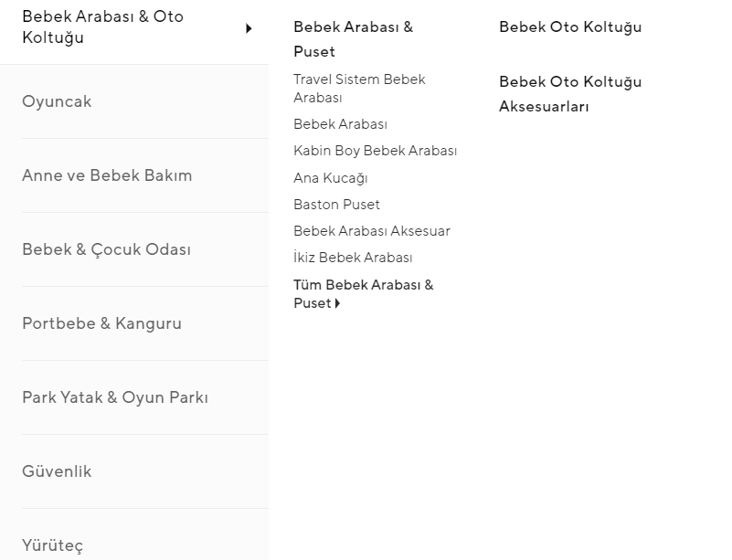The width and height of the screenshot is (732, 560).
Task: Go to Bebek Oto Koltuğu Aksesuarları
Action: tap(570, 94)
